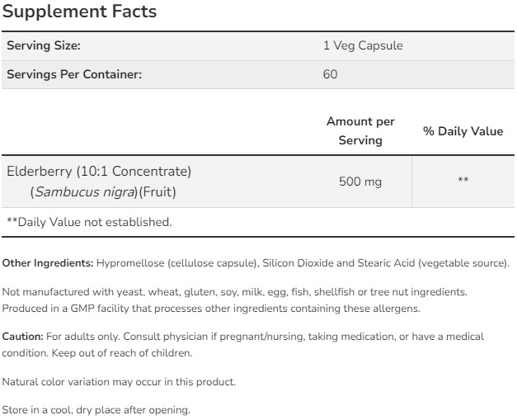
Task: Click the Serving Size label
Action: pyautogui.click(x=43, y=46)
